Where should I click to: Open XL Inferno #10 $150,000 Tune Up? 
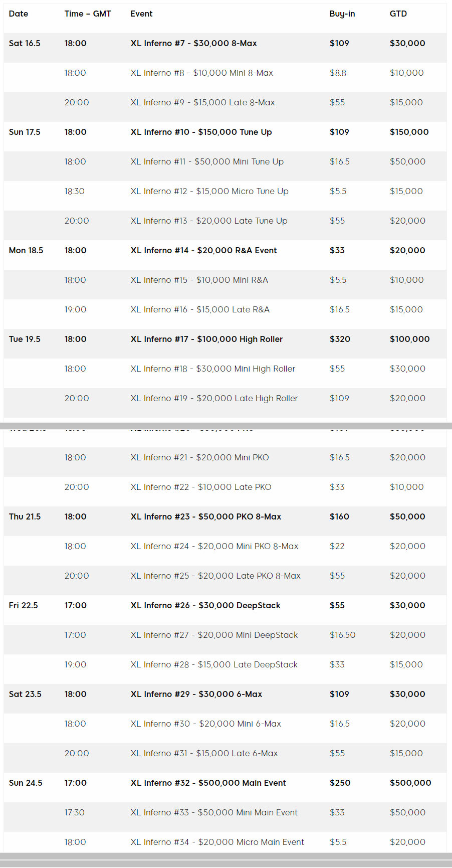[x=201, y=132]
